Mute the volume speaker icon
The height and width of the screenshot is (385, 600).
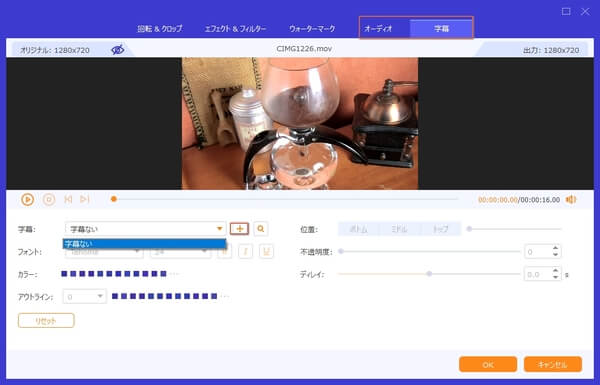point(571,199)
